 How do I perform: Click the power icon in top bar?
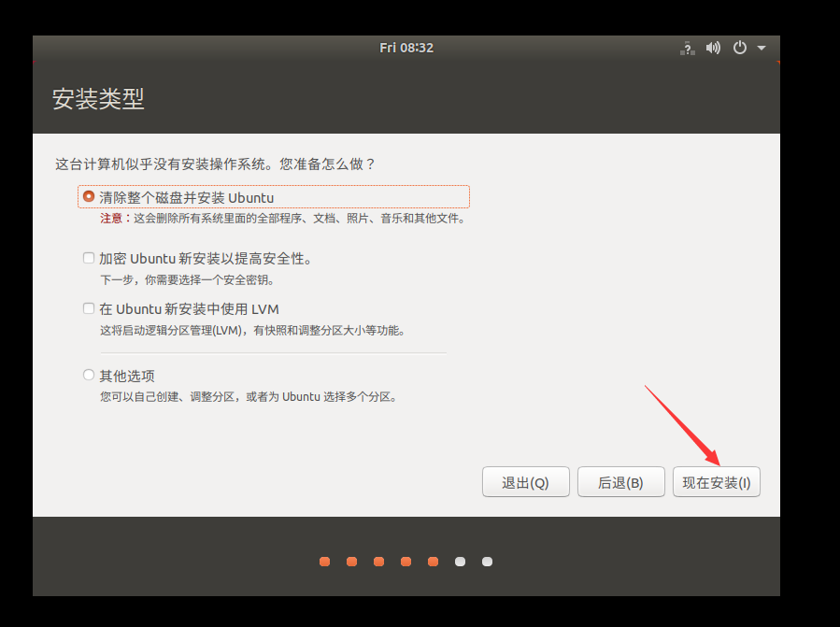740,48
